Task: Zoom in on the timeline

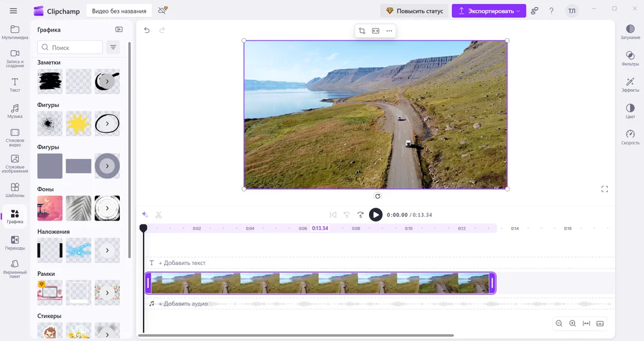Action: (573, 324)
